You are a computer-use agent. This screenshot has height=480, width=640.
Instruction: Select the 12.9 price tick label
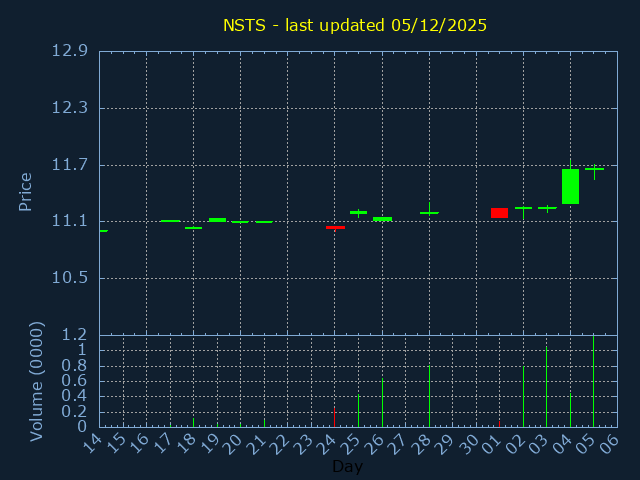point(69,51)
